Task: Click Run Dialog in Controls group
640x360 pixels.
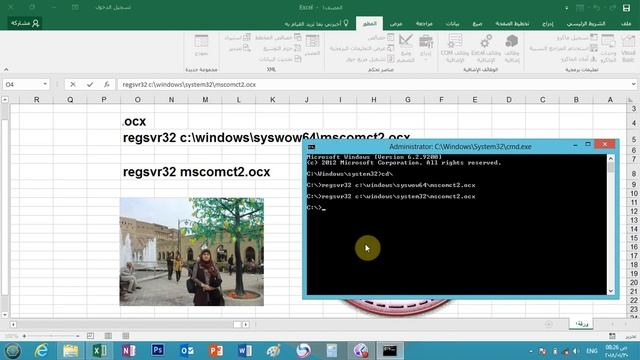Action: (x=370, y=59)
